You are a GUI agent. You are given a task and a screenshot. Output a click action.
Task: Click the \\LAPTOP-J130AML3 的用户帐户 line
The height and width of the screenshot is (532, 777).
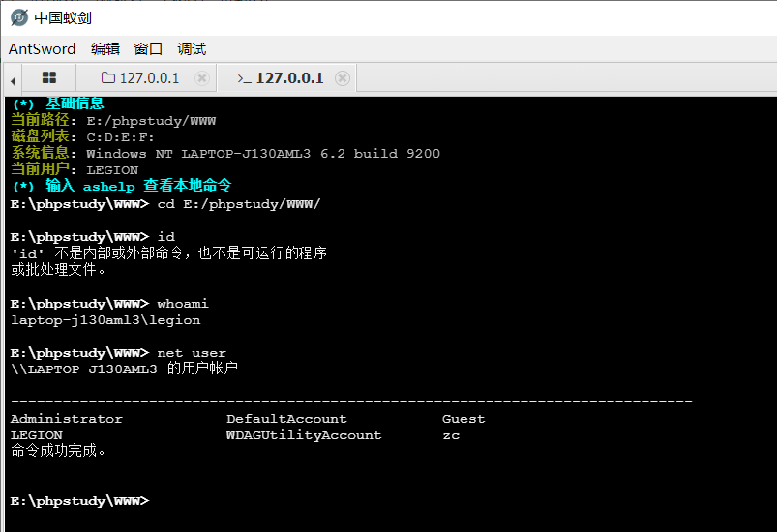125,369
